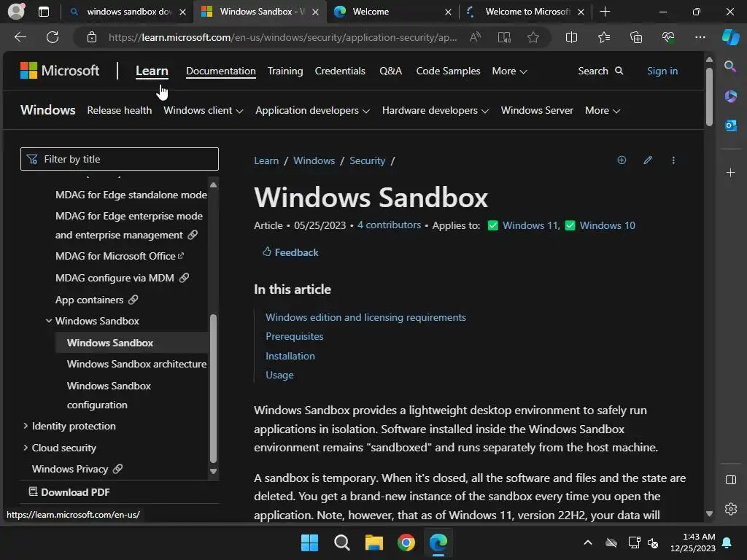The width and height of the screenshot is (747, 560).
Task: Focus the Filter by title field
Action: [120, 159]
